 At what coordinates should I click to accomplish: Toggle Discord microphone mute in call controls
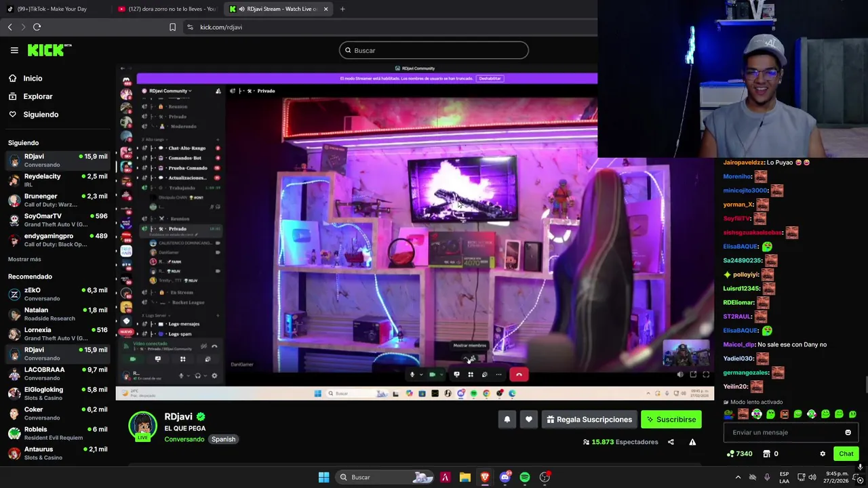pyautogui.click(x=412, y=374)
